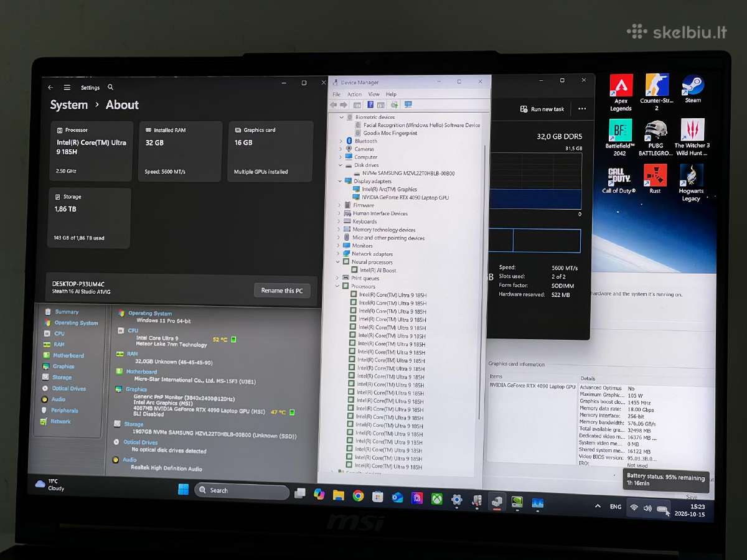
Task: Select the NVMe SAMSUNG disk drive entry
Action: pos(404,173)
